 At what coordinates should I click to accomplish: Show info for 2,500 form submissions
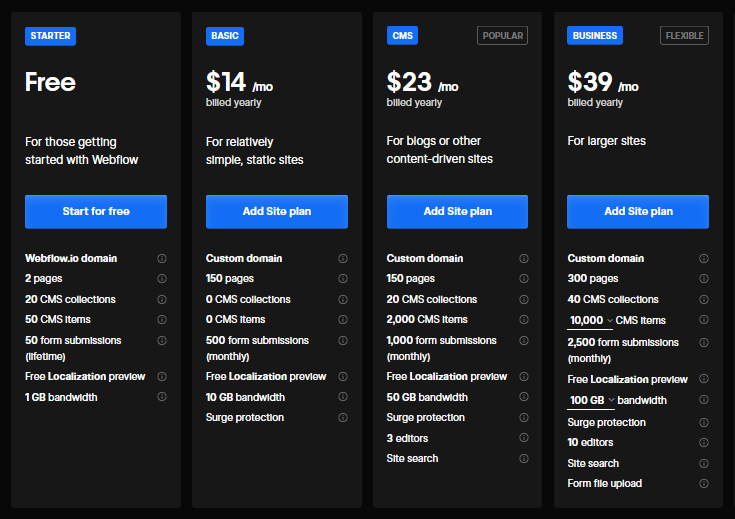704,342
